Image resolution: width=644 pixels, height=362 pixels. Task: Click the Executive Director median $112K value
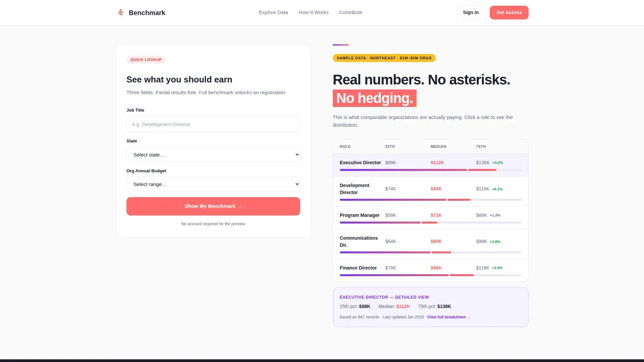(437, 163)
